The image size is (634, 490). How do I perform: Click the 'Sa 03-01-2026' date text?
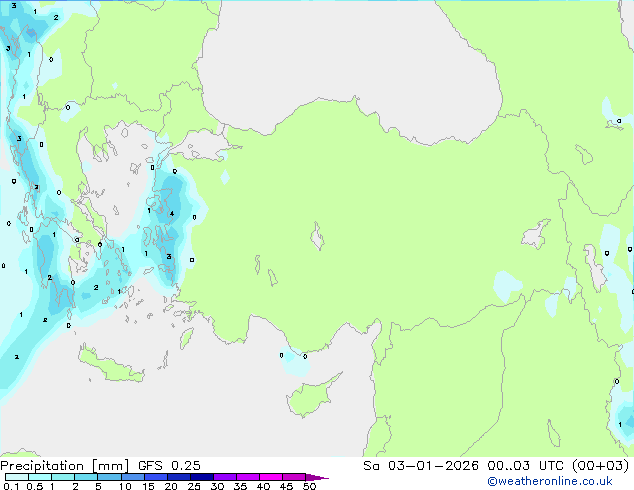click(x=421, y=466)
